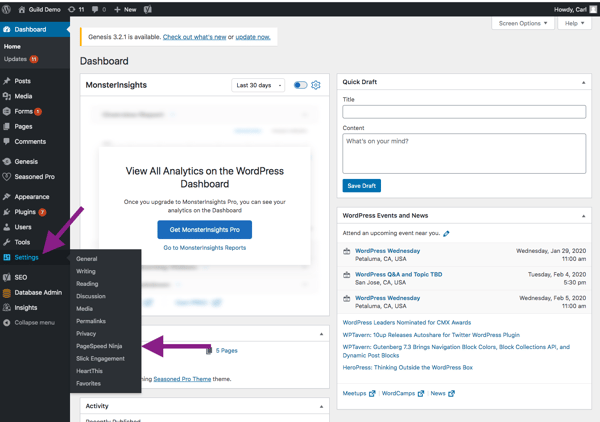Click the Dashboard gauge icon in sidebar
Screen dimensions: 600x422
point(7,29)
